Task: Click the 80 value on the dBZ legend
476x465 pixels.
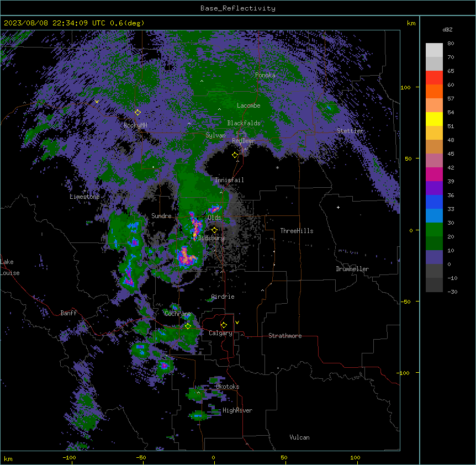Action: click(451, 44)
